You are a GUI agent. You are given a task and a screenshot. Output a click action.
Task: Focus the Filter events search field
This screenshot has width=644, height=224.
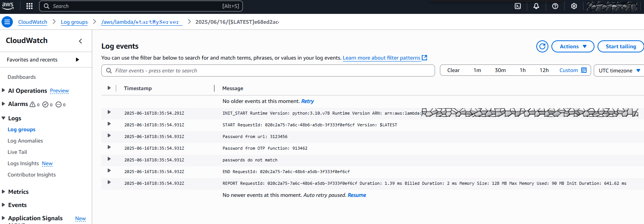(x=268, y=71)
